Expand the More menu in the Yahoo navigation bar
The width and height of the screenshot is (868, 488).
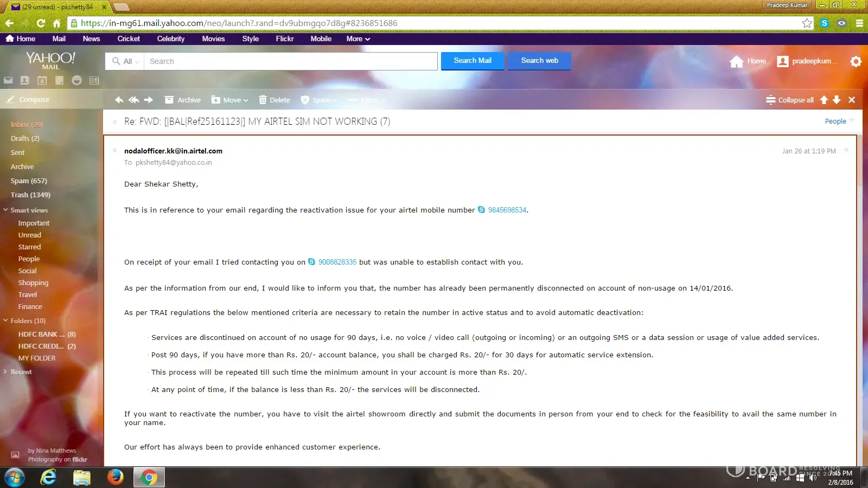point(358,38)
